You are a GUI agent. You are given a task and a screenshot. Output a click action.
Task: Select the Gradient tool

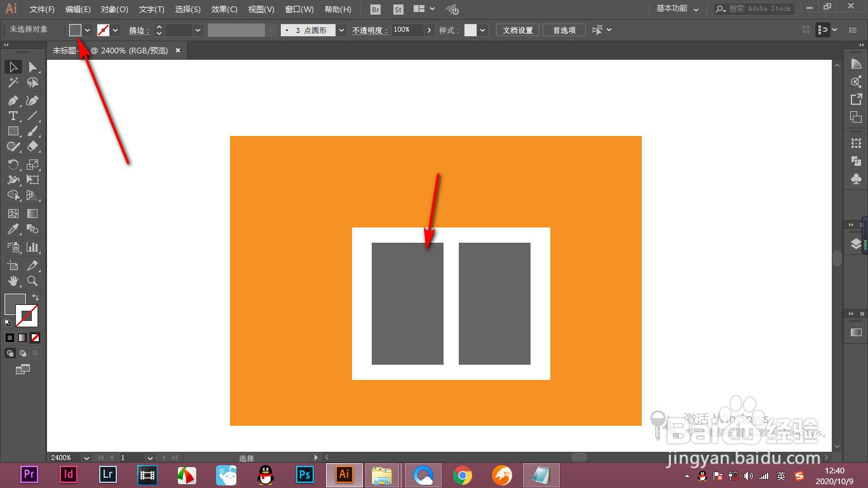pyautogui.click(x=32, y=213)
